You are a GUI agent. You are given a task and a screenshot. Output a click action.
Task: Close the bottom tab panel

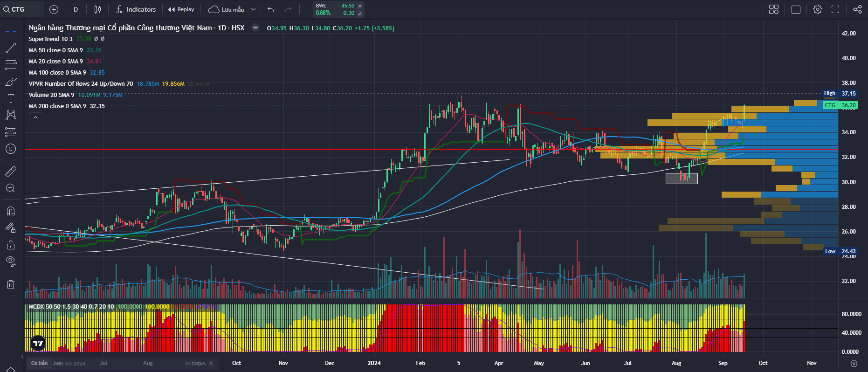211,364
